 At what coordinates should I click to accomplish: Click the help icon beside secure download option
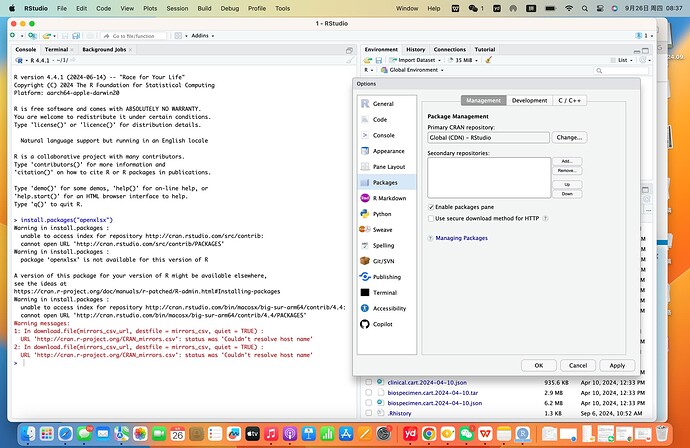545,218
